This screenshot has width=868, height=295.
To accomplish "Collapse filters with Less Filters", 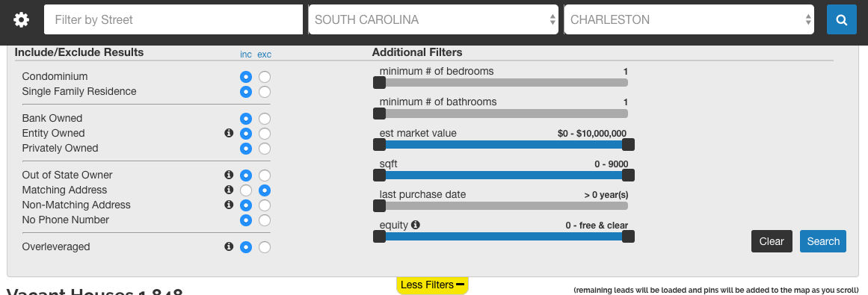I will click(x=432, y=285).
